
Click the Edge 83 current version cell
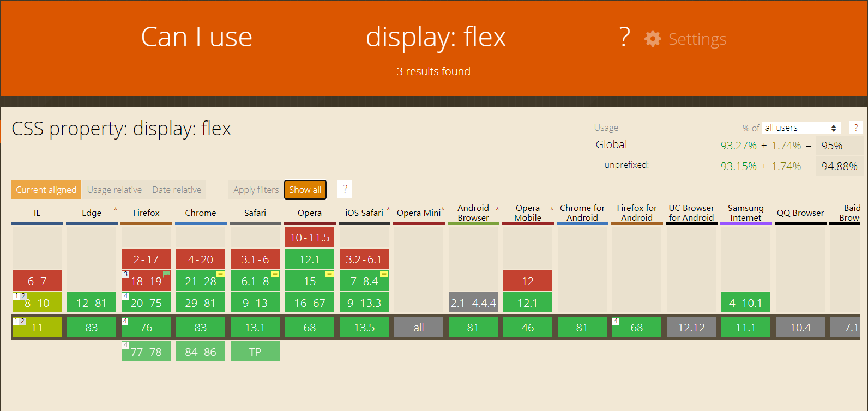point(92,327)
